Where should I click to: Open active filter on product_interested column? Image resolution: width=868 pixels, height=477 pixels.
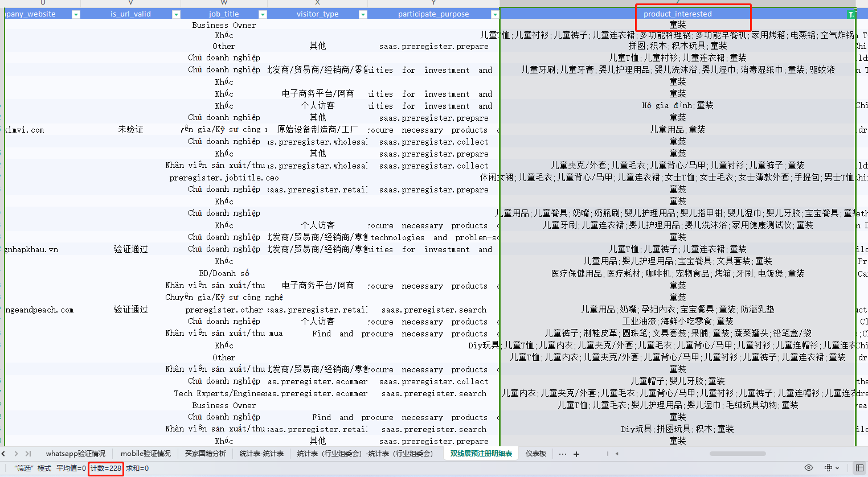pyautogui.click(x=851, y=14)
